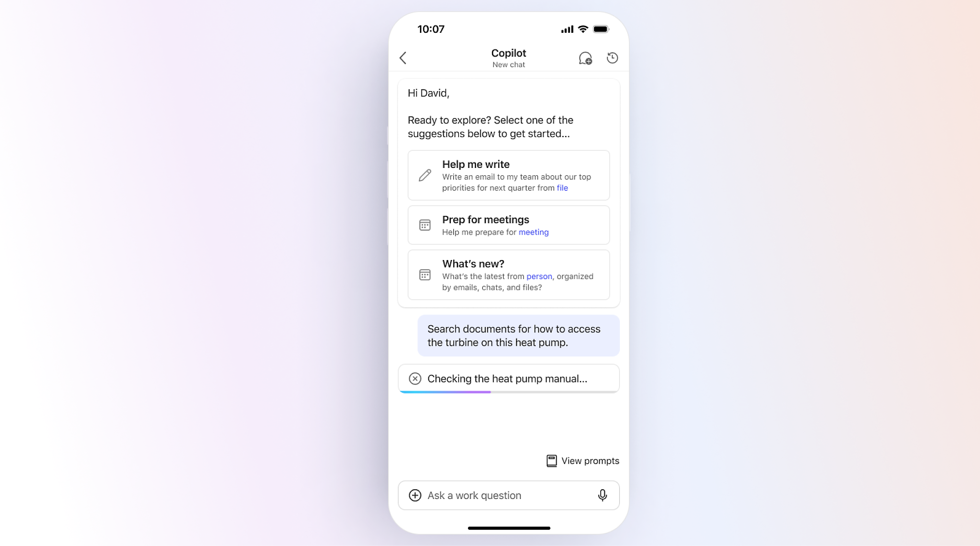This screenshot has height=546, width=980.
Task: Expand the Help me write suggestion
Action: (509, 175)
